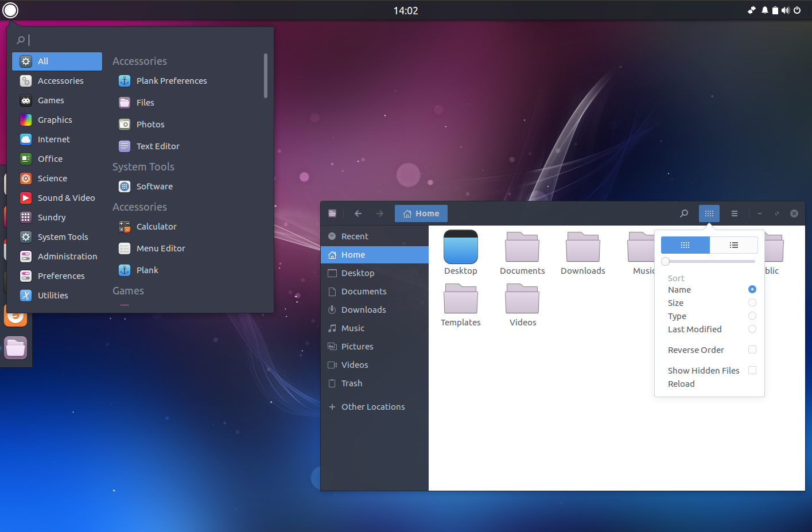Open the Downloads folder icon in file view

(583, 247)
